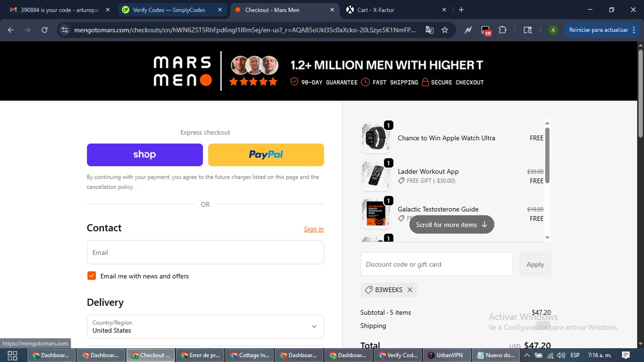Image resolution: width=644 pixels, height=362 pixels.
Task: Click the Sign in link
Action: 314,229
